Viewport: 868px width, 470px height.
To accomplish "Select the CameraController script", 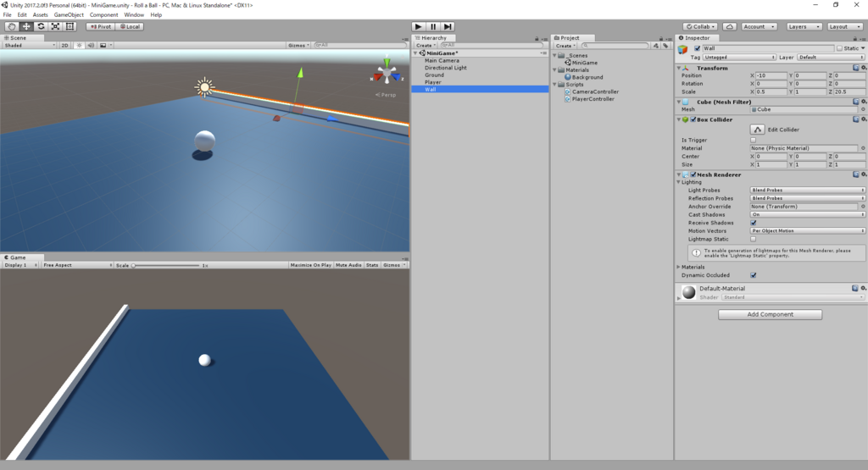I will 595,91.
